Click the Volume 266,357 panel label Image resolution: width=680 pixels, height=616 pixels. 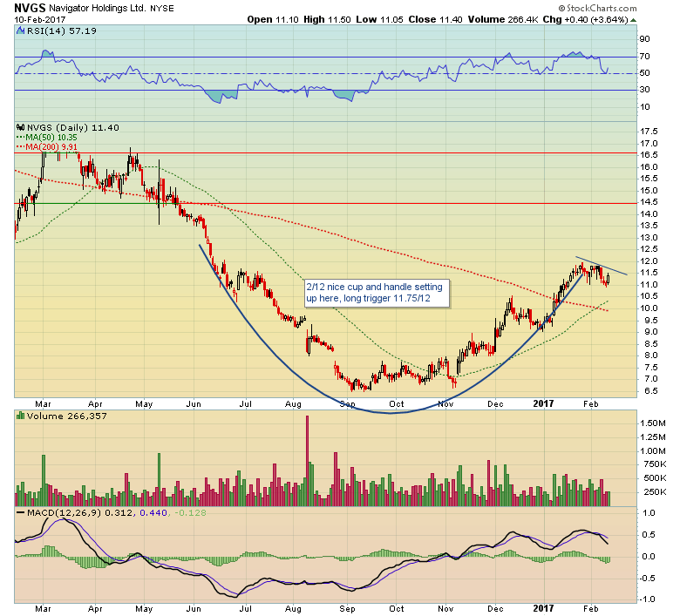click(x=66, y=416)
